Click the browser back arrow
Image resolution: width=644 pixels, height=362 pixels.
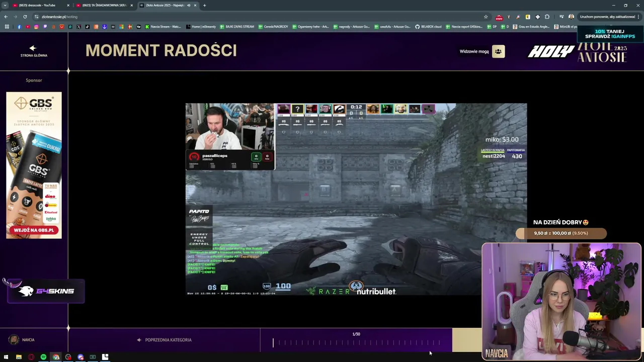[x=6, y=17]
